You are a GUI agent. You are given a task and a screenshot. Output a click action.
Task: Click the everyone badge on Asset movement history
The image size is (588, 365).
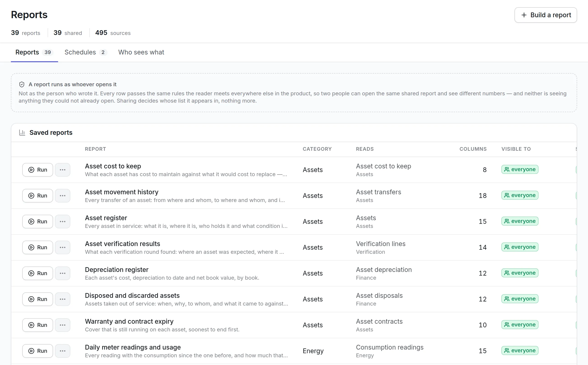(x=520, y=195)
